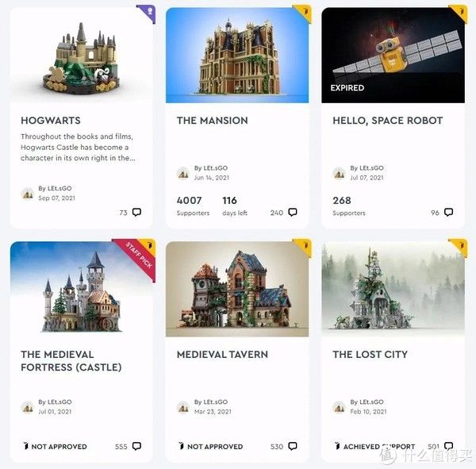Click LEt.sGO avatar on The Lost City card
This screenshot has width=476, height=469.
(339, 407)
